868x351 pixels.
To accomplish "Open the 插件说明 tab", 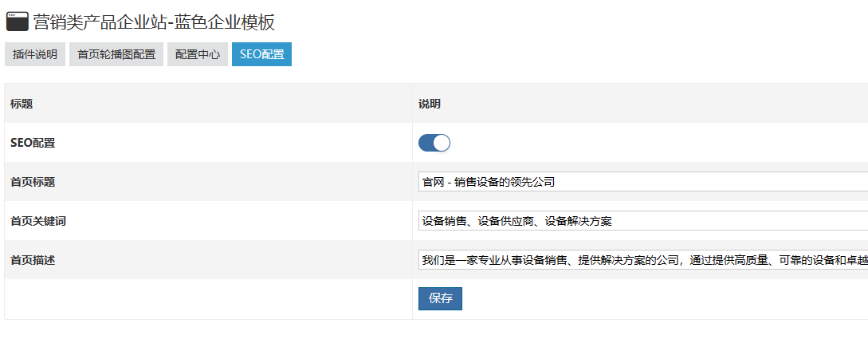I will tap(35, 54).
